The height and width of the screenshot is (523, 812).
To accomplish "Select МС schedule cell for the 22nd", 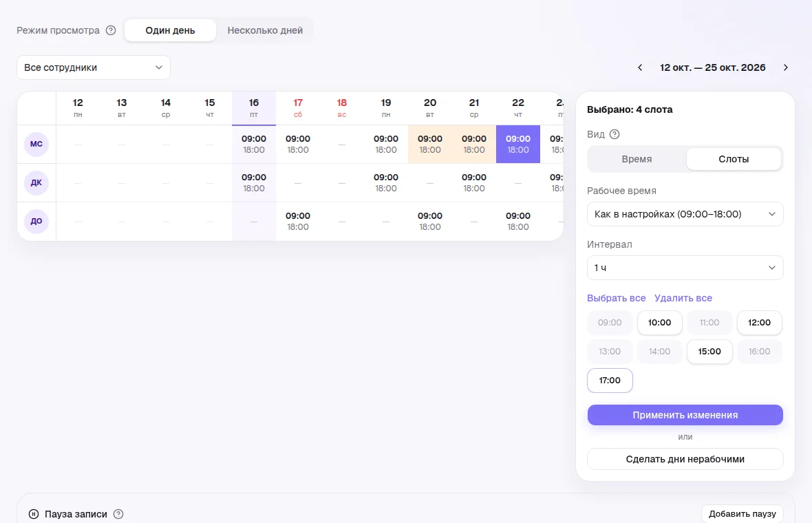I will coord(518,145).
